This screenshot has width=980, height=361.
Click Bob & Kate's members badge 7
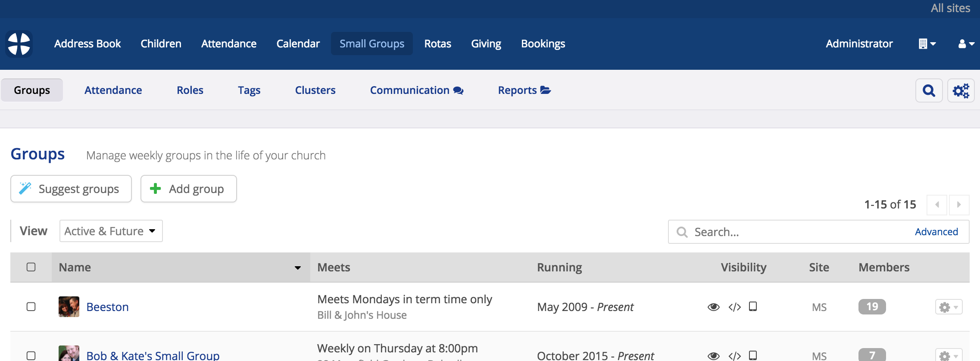coord(872,355)
